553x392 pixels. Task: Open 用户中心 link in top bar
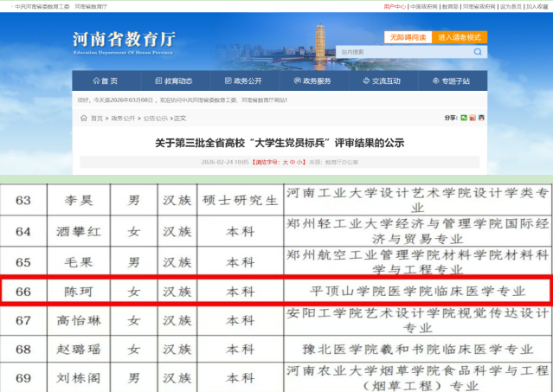pyautogui.click(x=394, y=6)
